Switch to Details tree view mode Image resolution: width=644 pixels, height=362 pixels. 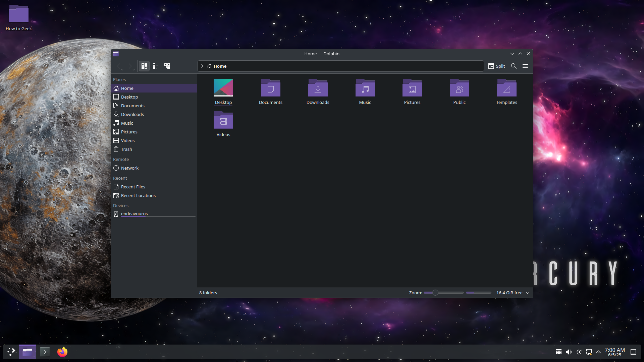tap(167, 66)
